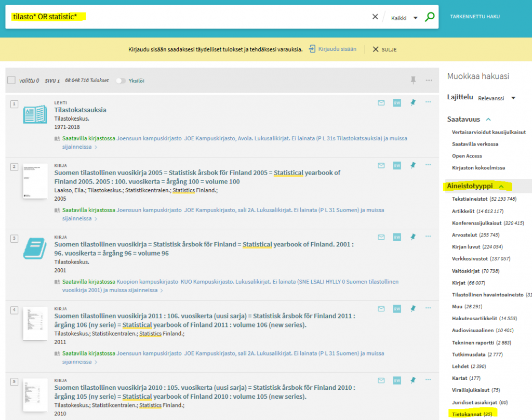Export 2005 vuosikirja to RefWorks

pos(397,165)
